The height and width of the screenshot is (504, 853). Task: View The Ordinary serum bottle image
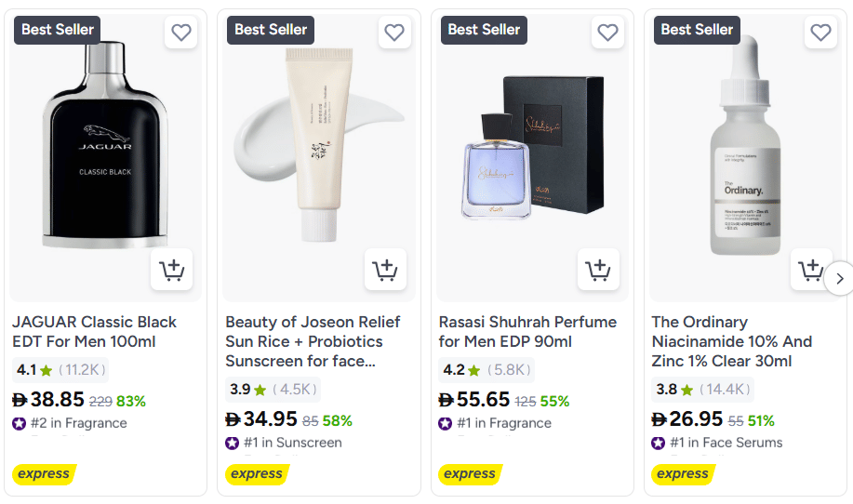(744, 149)
